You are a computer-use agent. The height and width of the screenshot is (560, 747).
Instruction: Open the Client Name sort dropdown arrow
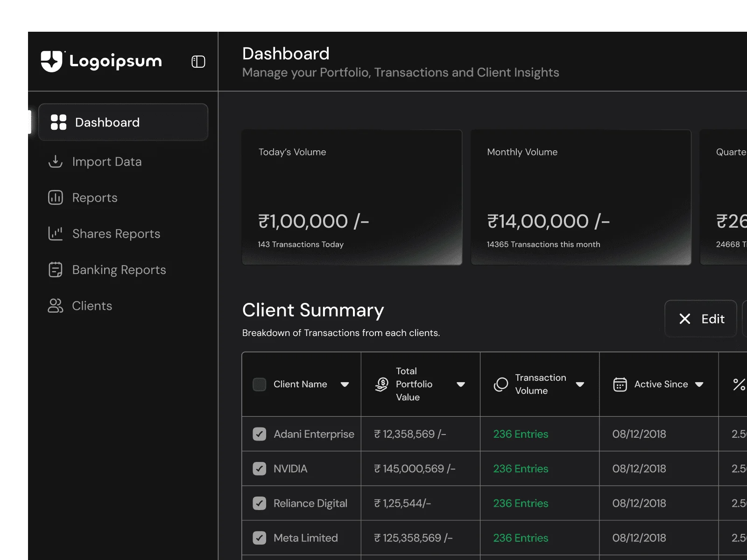click(345, 384)
